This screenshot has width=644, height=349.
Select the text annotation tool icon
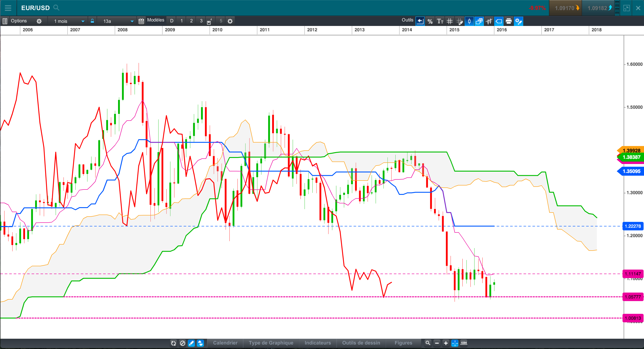click(440, 21)
